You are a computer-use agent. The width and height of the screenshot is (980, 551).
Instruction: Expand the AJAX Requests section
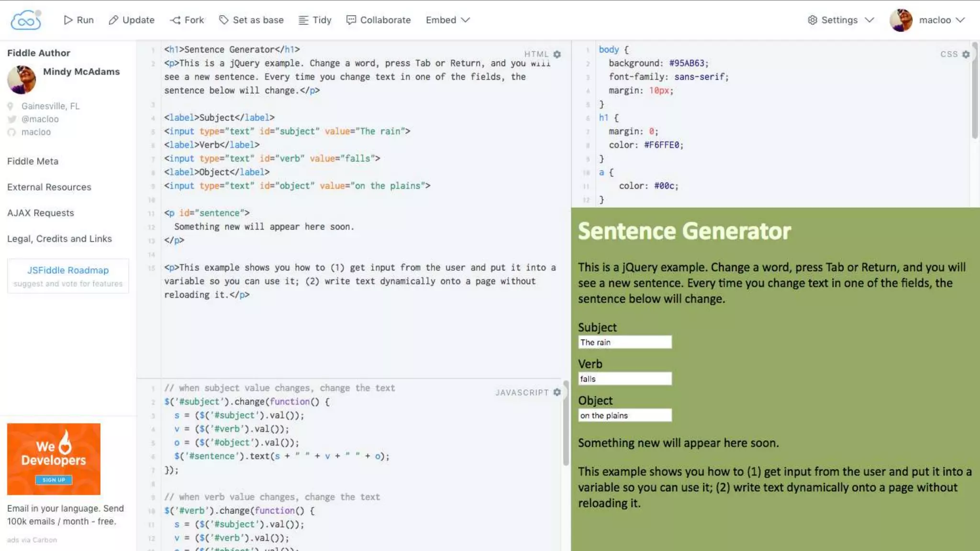point(40,213)
